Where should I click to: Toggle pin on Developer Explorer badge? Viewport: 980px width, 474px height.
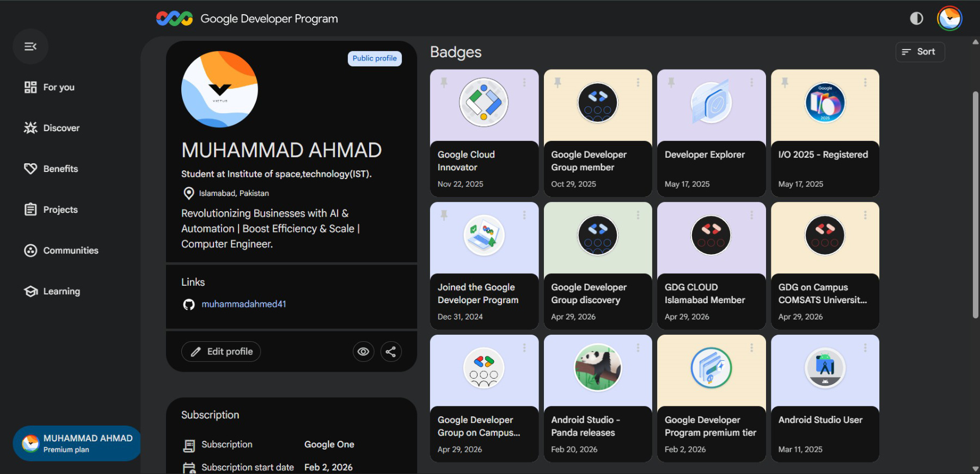point(671,83)
